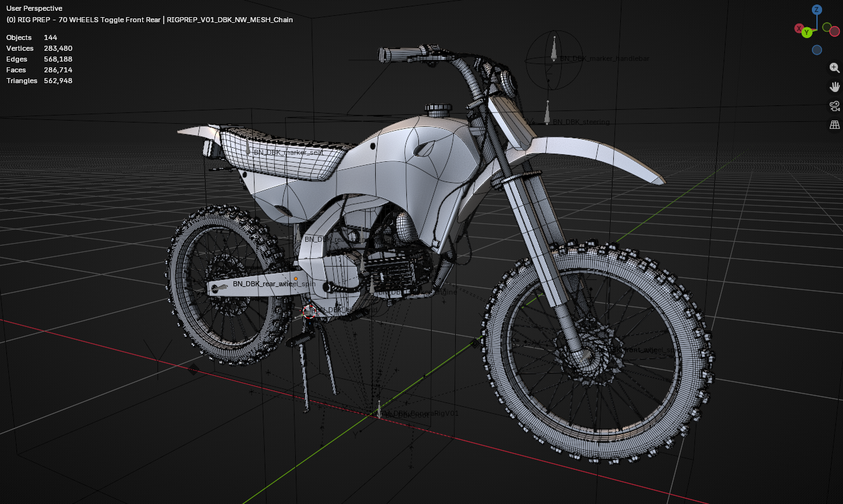Click the 3D cursor near the kickstand
Image resolution: width=843 pixels, height=504 pixels.
309,311
